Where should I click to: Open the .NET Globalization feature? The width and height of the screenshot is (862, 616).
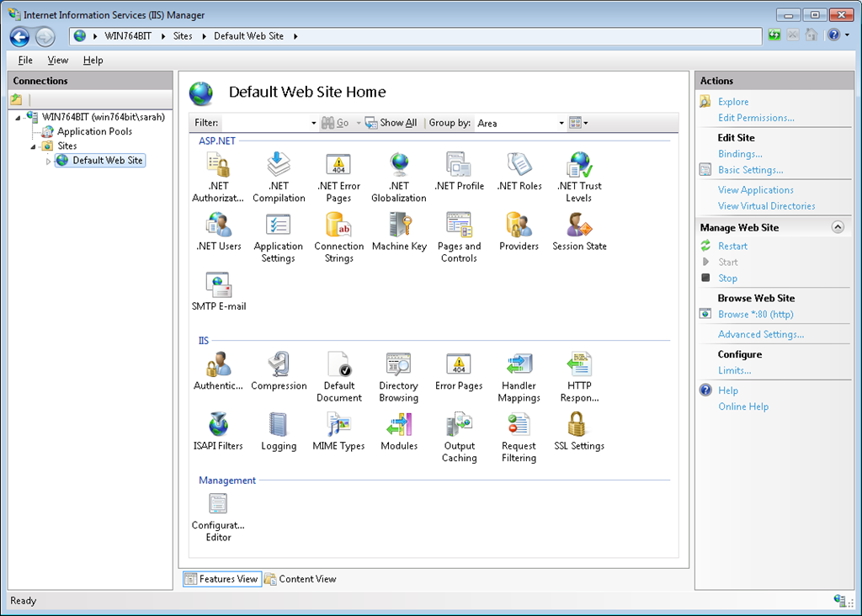(399, 177)
